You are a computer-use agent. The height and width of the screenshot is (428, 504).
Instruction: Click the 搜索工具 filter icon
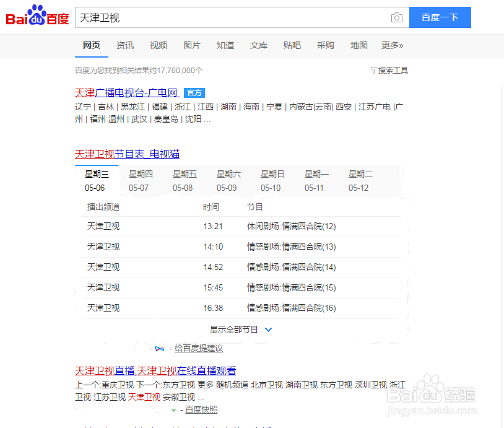[x=373, y=71]
